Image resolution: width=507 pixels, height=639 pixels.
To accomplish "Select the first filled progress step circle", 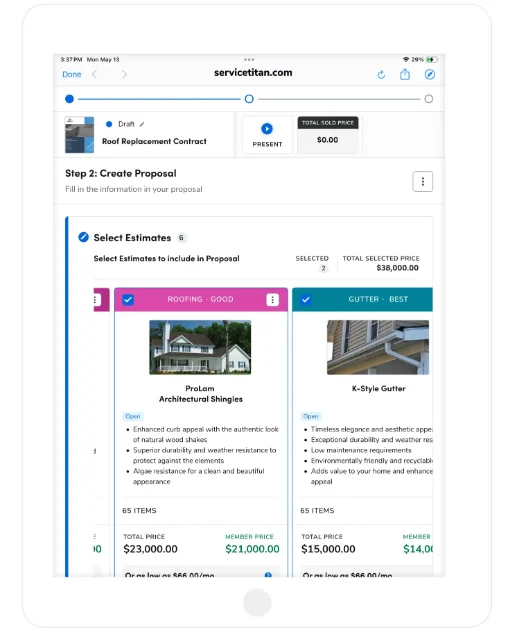I will click(69, 99).
